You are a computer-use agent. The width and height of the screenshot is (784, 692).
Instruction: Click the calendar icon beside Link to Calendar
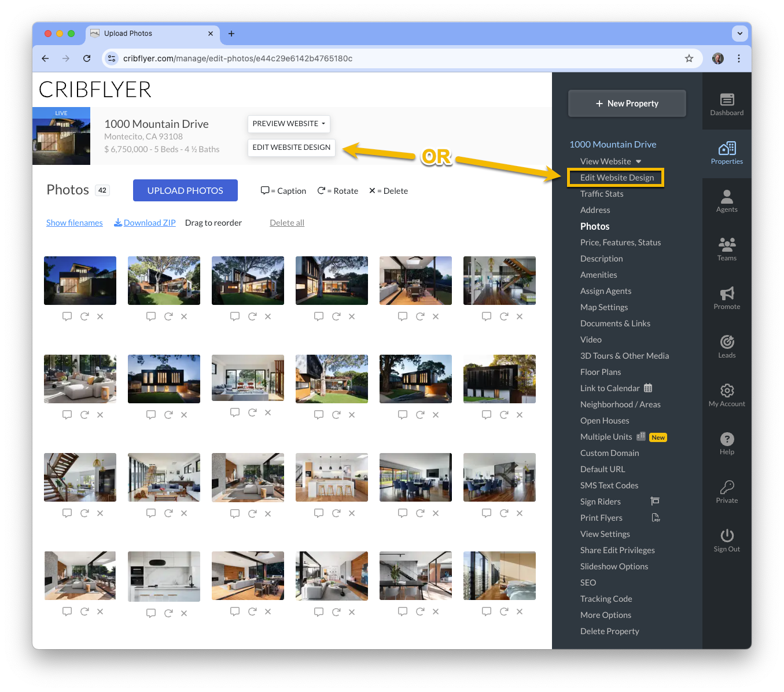(x=648, y=388)
